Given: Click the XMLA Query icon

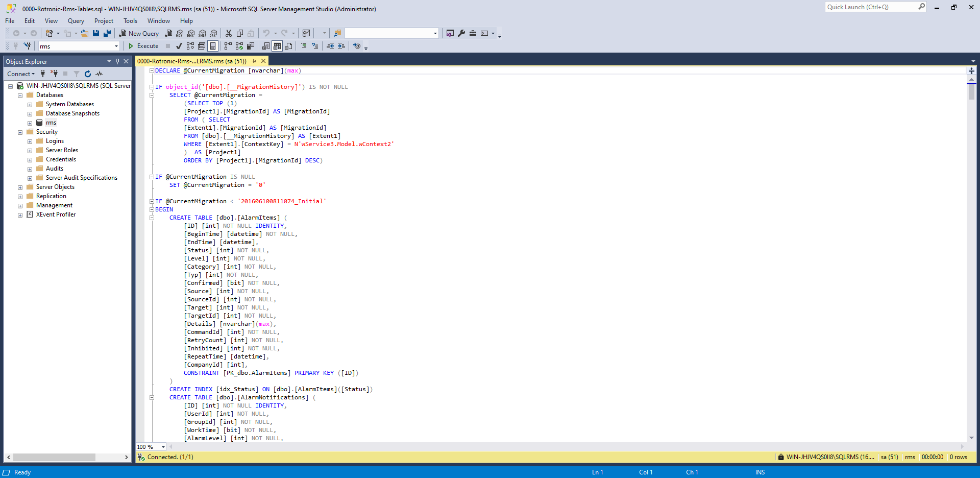Looking at the screenshot, I should tap(203, 33).
